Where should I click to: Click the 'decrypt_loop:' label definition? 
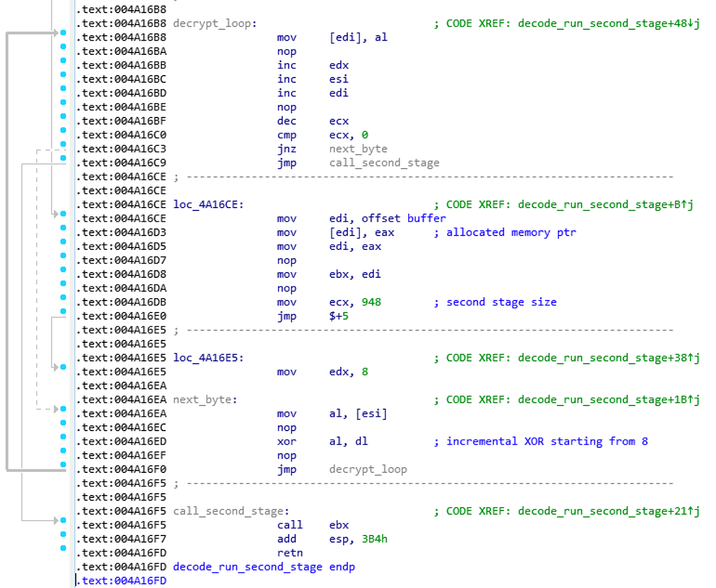pos(215,24)
